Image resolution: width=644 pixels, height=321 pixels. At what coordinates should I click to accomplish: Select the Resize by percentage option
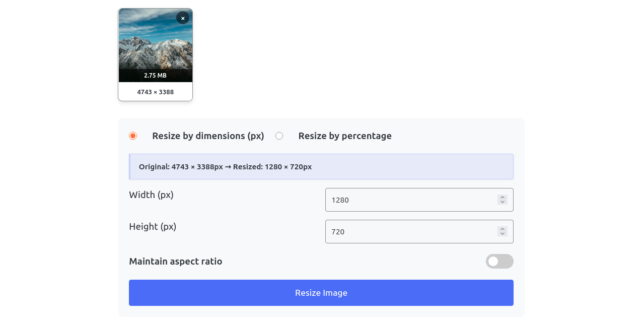click(279, 136)
